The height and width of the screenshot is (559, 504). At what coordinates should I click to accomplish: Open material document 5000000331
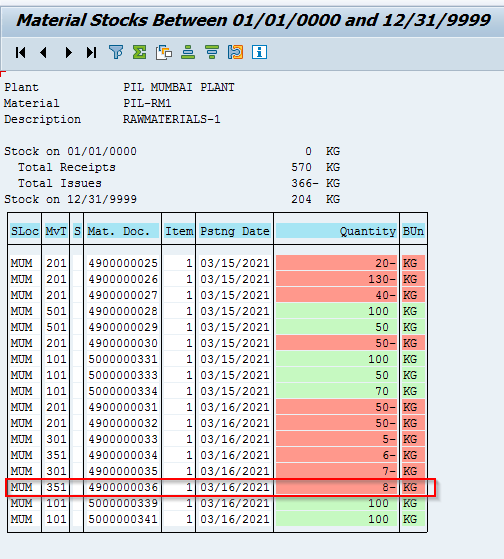coord(123,359)
